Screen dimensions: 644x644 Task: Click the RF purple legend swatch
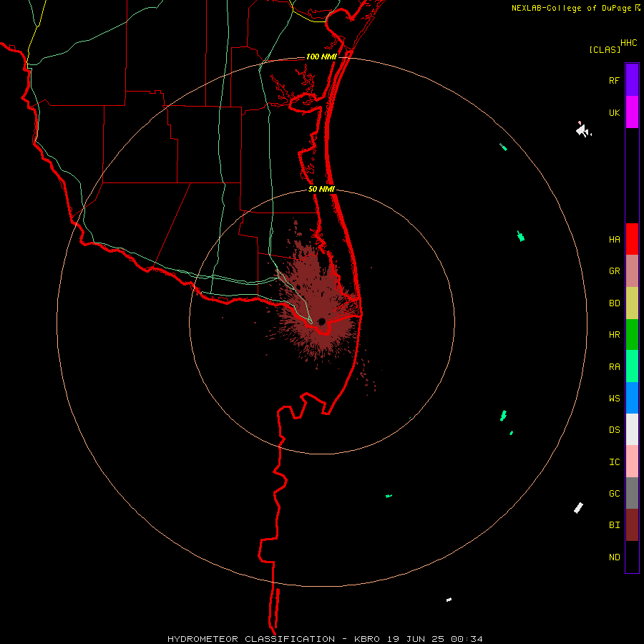[x=632, y=79]
